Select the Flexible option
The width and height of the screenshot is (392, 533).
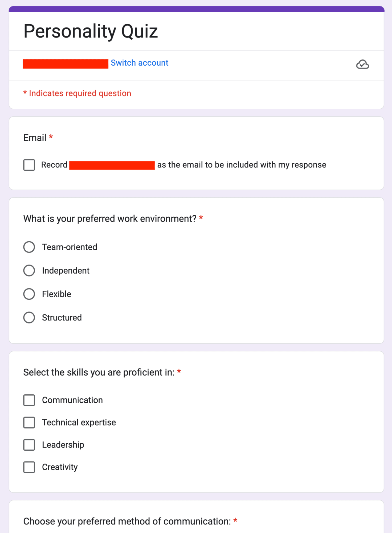coord(29,294)
